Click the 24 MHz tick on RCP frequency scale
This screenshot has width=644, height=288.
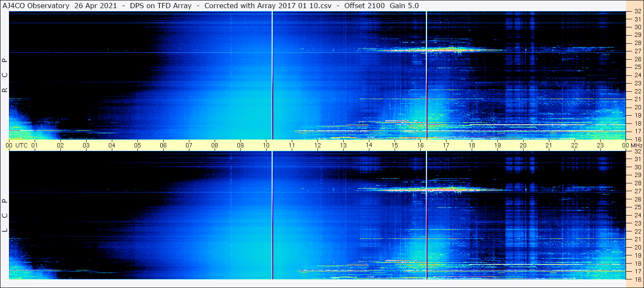click(x=638, y=75)
